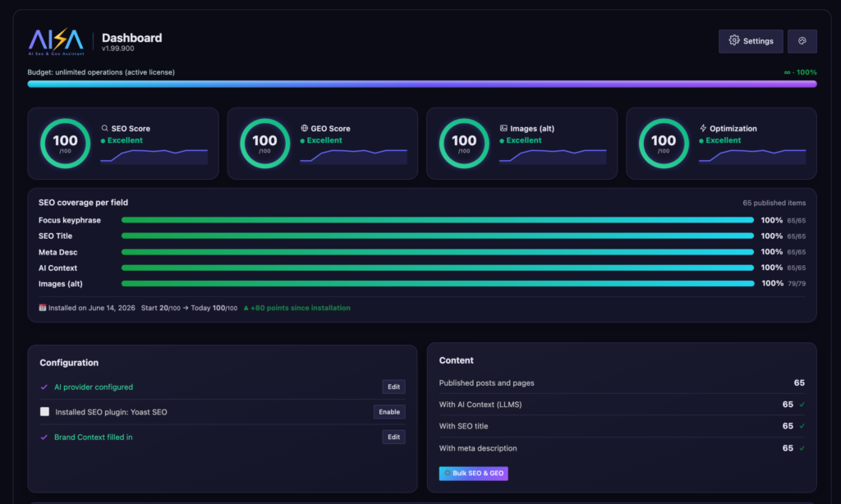Image resolution: width=841 pixels, height=504 pixels.
Task: Click the Configuration heading
Action: click(x=69, y=363)
